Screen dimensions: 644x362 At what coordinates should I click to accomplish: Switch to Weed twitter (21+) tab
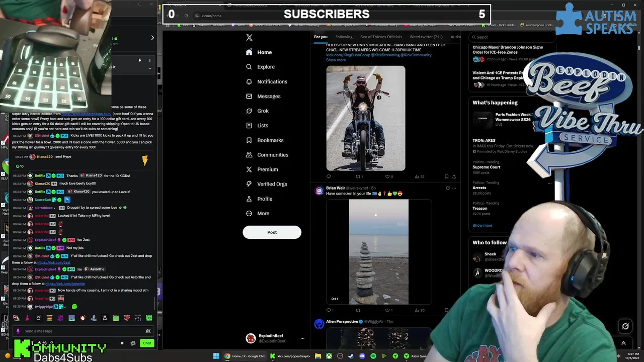pos(426,37)
